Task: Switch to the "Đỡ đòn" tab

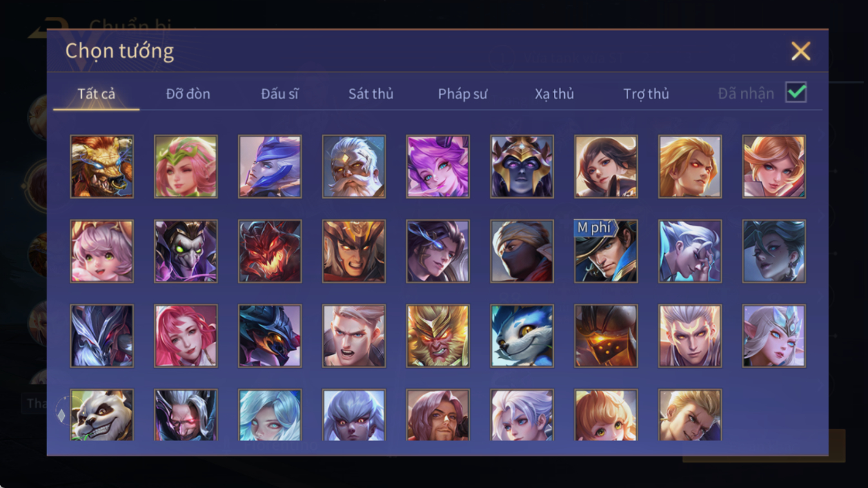Action: coord(188,94)
